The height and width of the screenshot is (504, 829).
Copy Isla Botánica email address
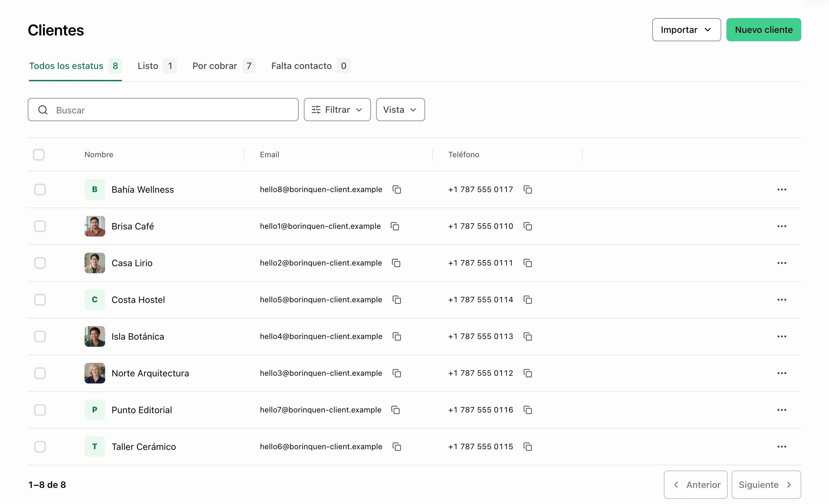click(397, 336)
